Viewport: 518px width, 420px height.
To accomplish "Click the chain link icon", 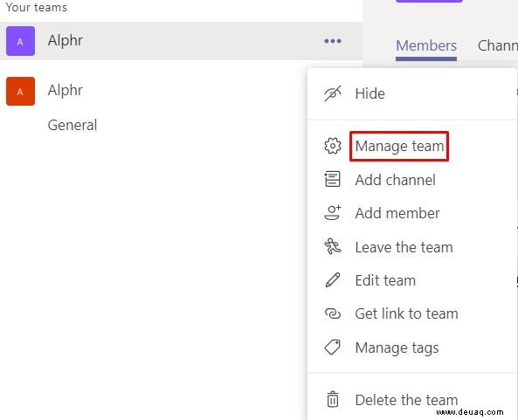I will 333,313.
